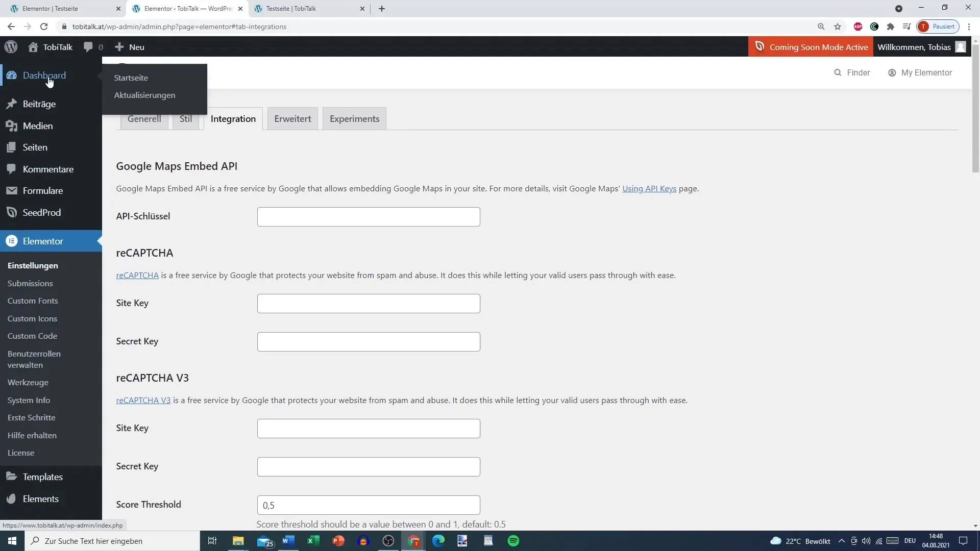Image resolution: width=980 pixels, height=551 pixels.
Task: Click the Templates folder icon
Action: coord(11,477)
